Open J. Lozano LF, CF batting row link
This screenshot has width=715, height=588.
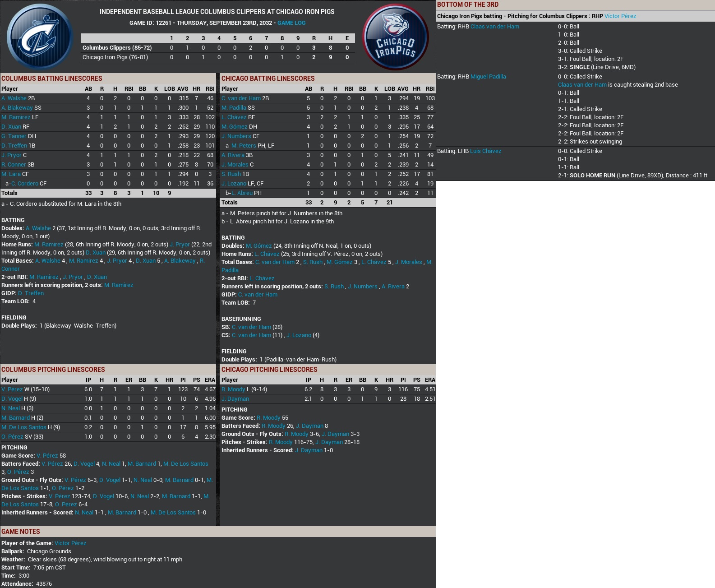click(234, 184)
